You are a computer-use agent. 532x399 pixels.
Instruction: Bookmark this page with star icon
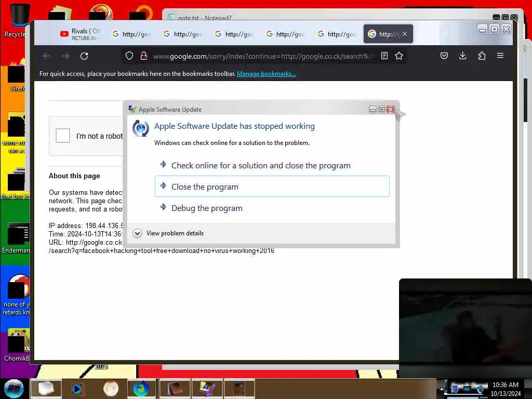[x=399, y=56]
